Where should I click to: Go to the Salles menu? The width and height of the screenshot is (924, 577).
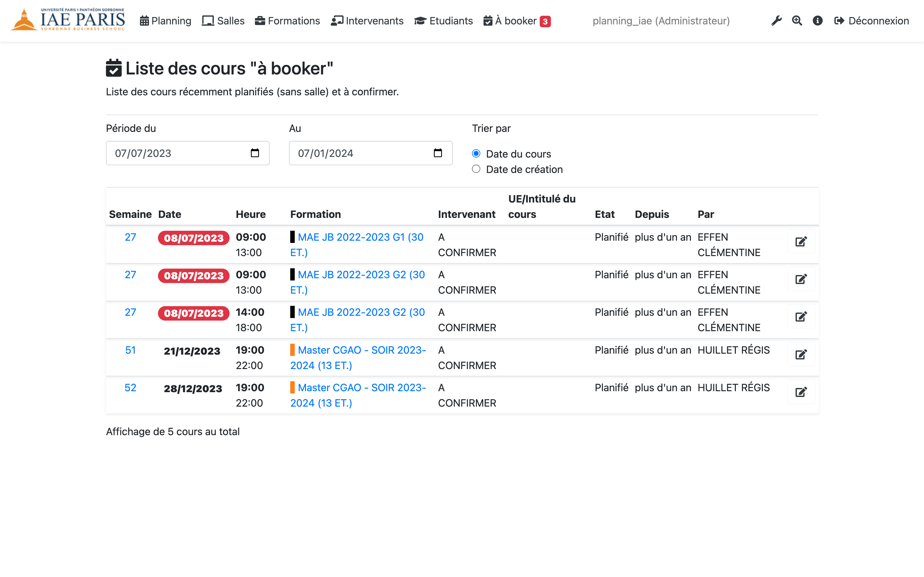point(223,21)
